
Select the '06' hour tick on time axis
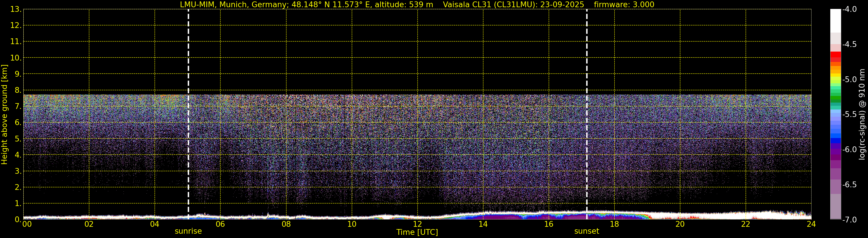coord(220,224)
